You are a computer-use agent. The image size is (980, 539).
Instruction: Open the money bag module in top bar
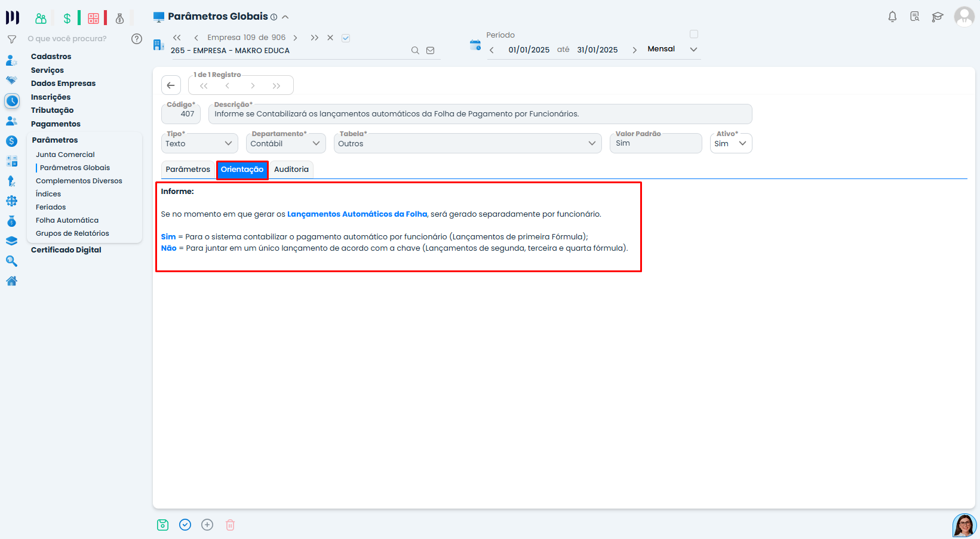[119, 19]
